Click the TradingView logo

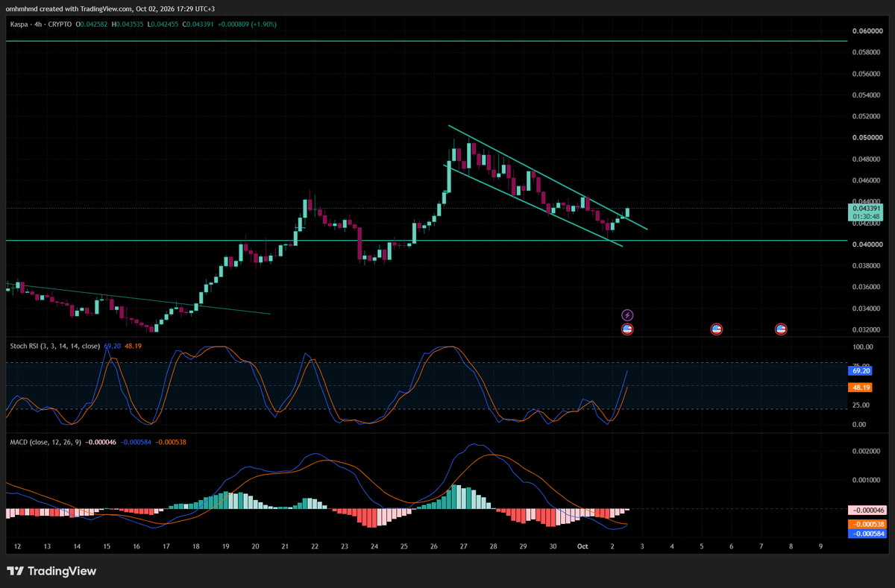tap(51, 572)
